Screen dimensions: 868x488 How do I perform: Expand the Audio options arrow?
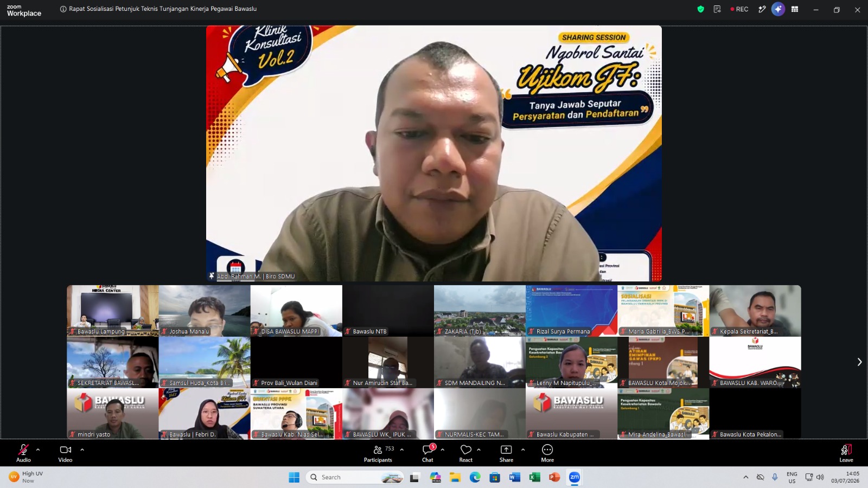tap(38, 450)
